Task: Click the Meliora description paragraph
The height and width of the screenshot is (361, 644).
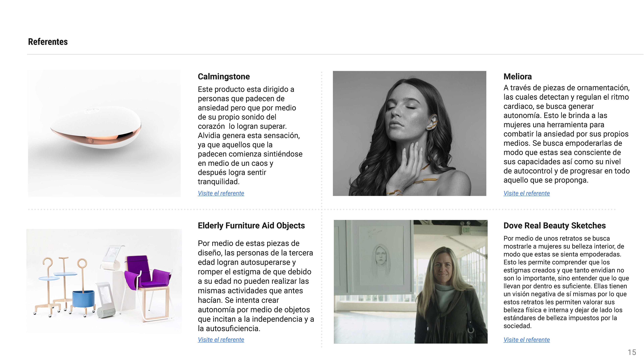Action: pyautogui.click(x=567, y=134)
